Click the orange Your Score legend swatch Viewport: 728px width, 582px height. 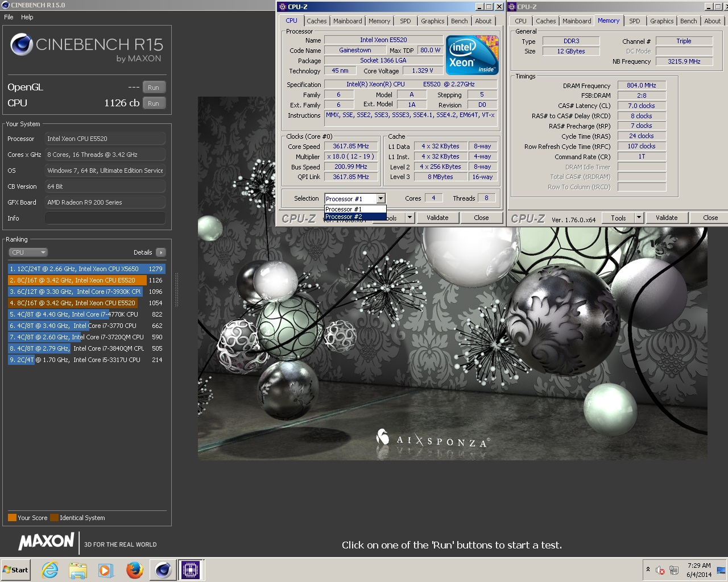12,518
